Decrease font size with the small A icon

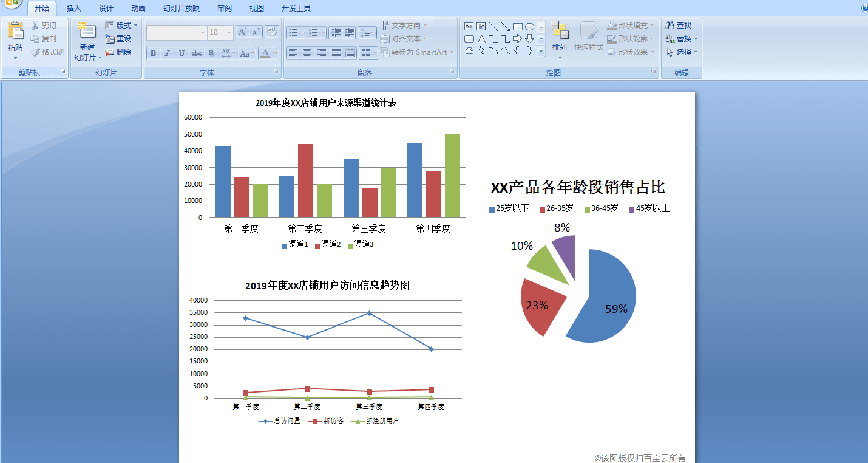point(256,32)
